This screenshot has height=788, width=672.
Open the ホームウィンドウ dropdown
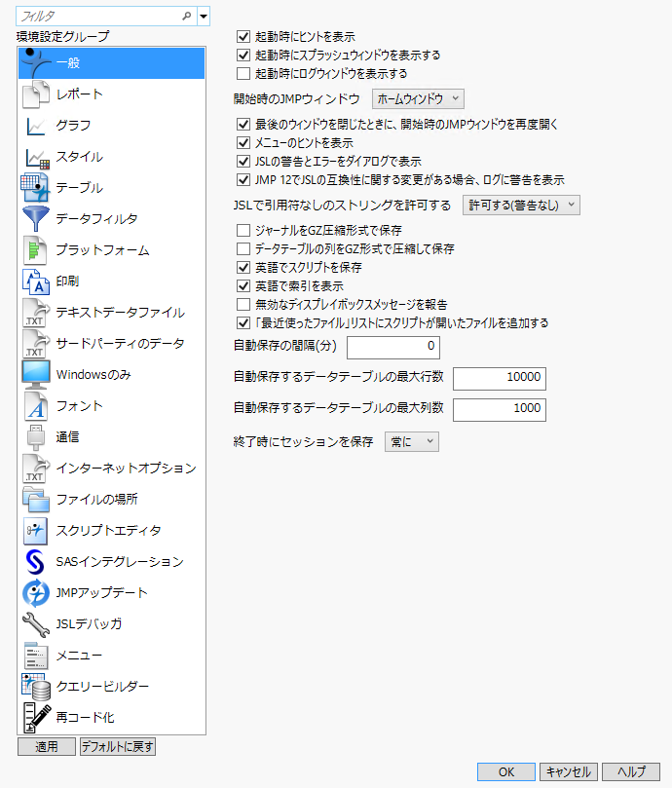click(x=418, y=99)
